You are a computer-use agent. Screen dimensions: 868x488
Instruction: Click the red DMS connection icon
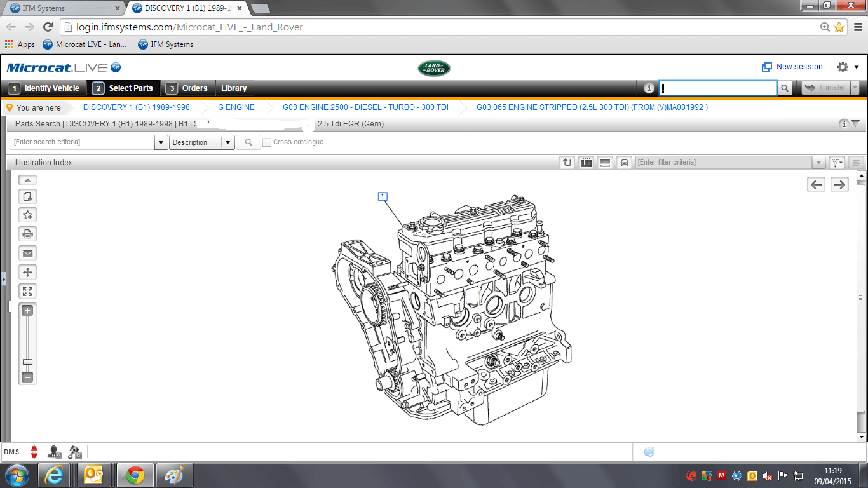pos(34,452)
